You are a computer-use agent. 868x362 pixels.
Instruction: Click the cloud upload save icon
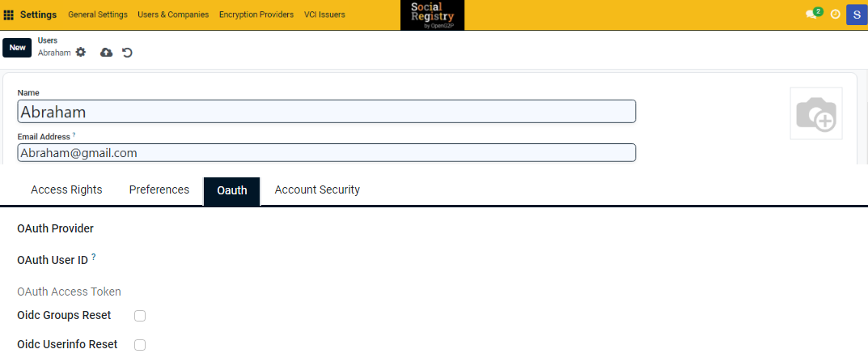point(106,53)
